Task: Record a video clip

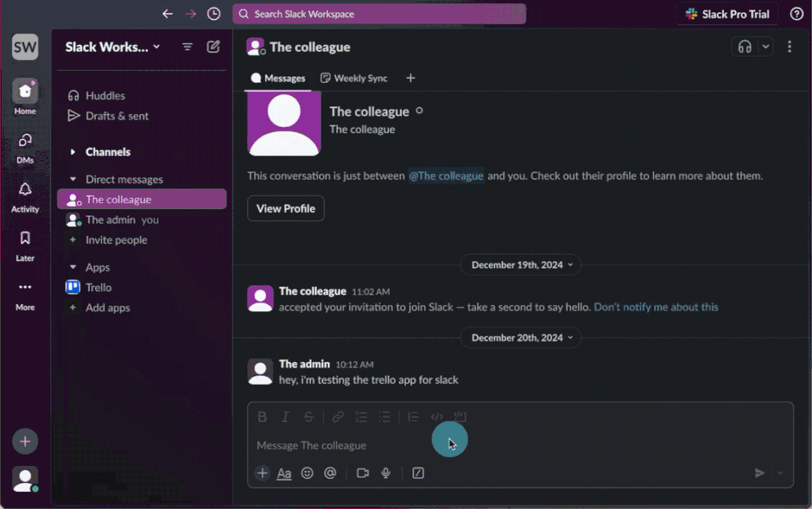Action: tap(363, 472)
